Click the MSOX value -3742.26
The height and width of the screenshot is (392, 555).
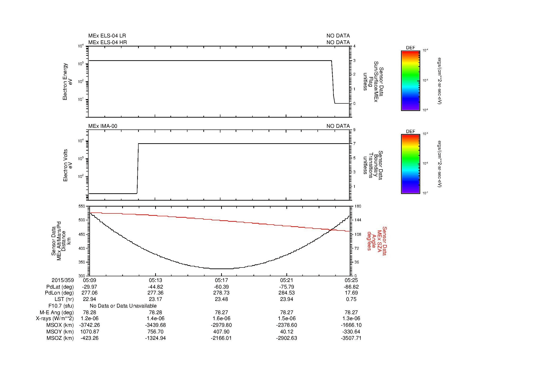(89, 325)
